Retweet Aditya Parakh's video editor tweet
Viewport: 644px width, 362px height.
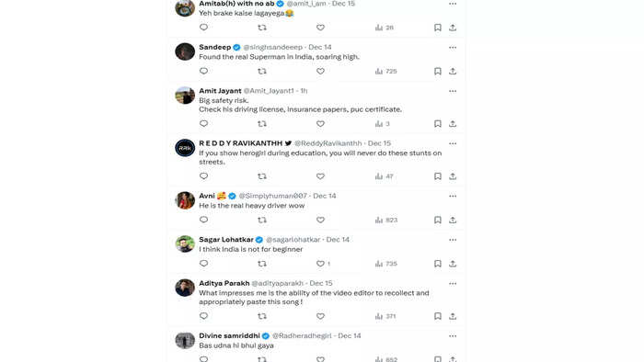point(262,316)
